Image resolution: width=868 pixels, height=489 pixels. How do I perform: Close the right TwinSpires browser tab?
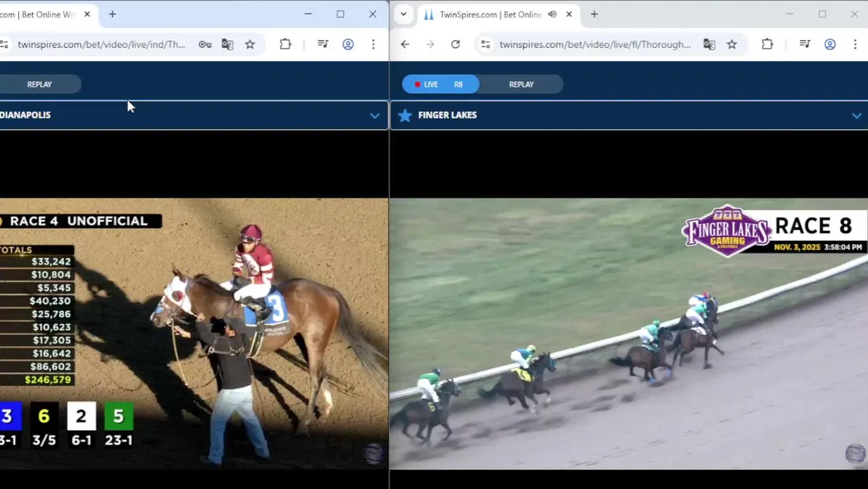tap(569, 14)
